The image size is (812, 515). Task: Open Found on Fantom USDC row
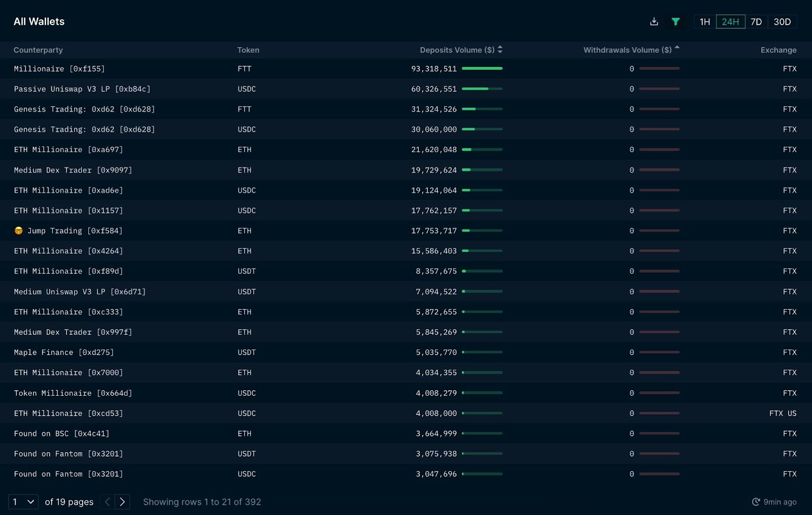pos(69,474)
